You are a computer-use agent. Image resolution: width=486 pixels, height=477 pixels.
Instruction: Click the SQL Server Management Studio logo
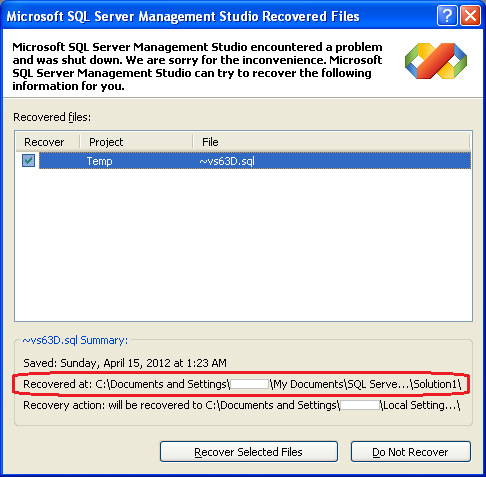(x=436, y=61)
